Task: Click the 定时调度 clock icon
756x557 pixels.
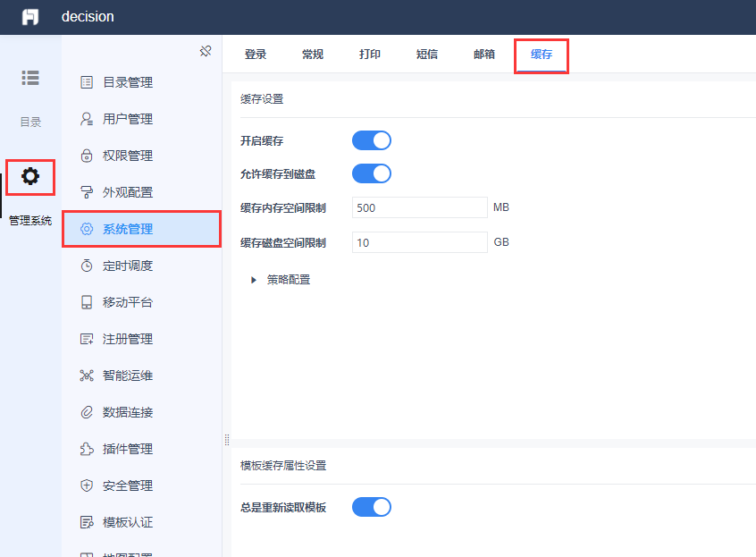Action: pos(87,266)
